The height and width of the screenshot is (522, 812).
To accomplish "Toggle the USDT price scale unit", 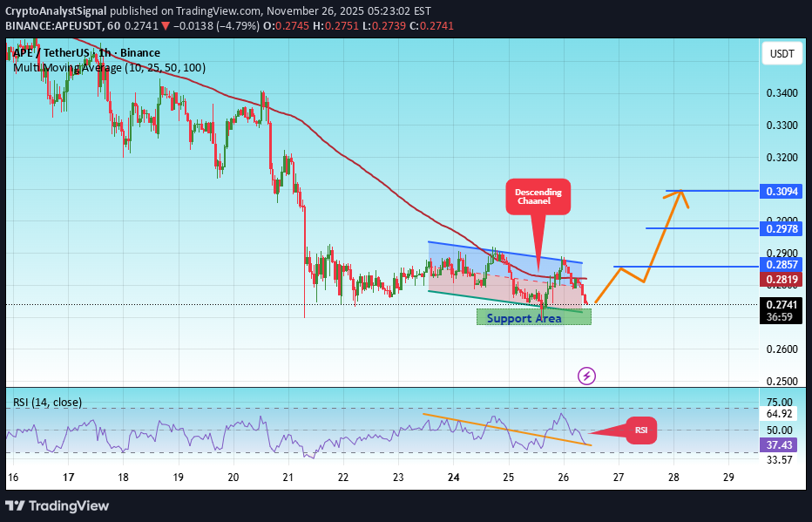I will click(x=781, y=53).
